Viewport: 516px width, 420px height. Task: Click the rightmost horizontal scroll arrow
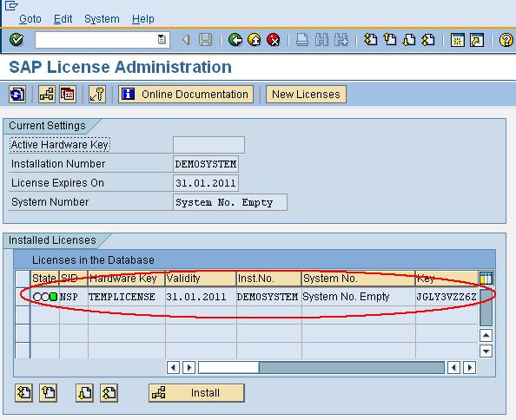click(470, 367)
